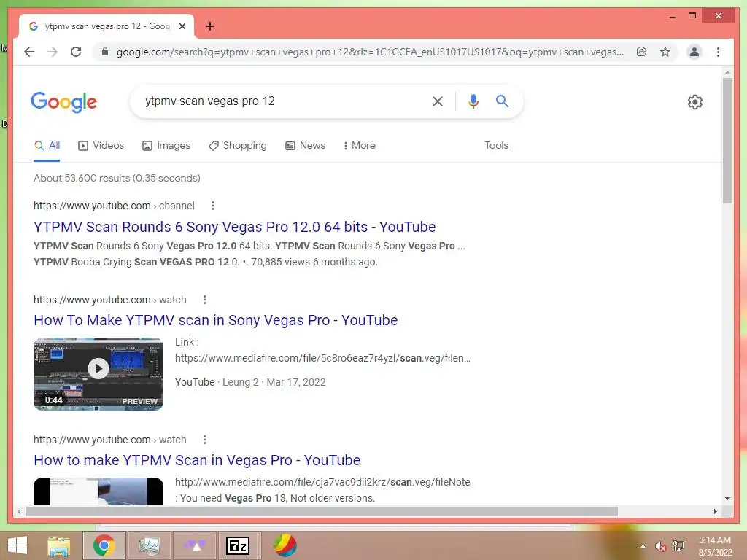This screenshot has width=747, height=560.
Task: Go back to the previous page
Action: (29, 52)
